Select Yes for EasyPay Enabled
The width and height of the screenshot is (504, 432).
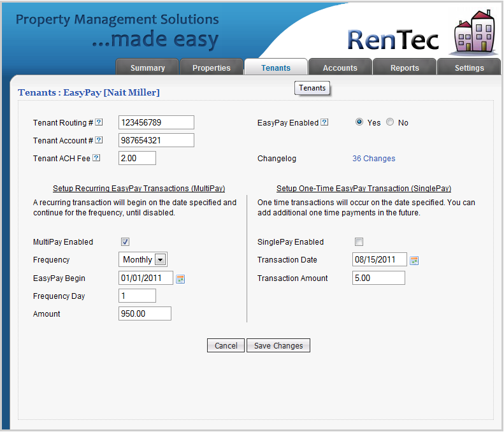(359, 122)
